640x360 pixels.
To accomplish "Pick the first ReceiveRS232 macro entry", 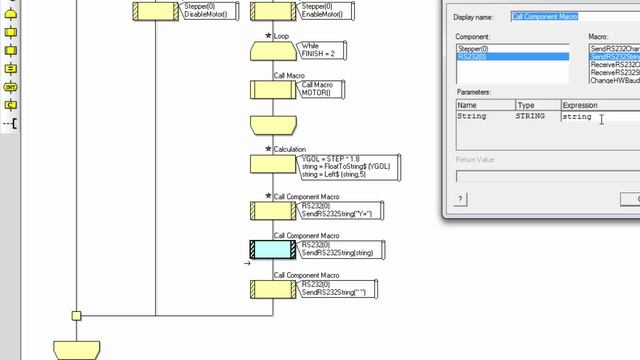I will point(615,64).
